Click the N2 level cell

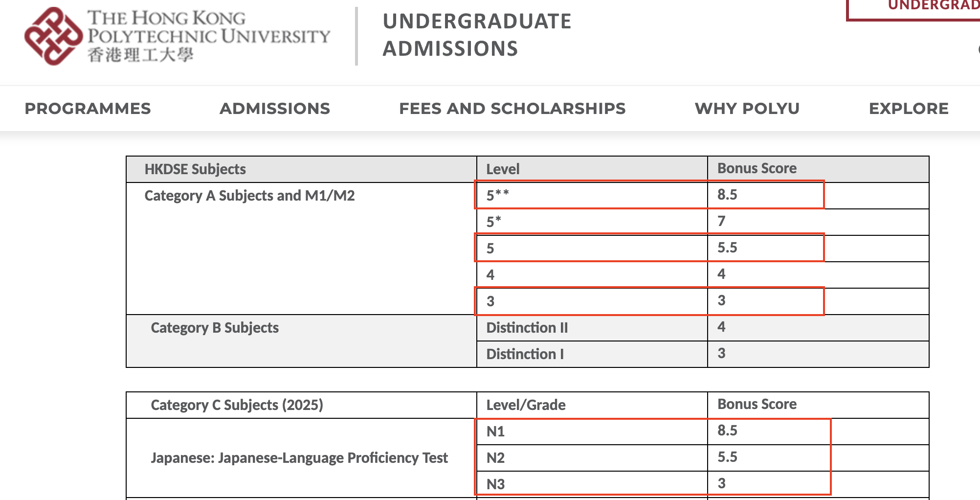(x=592, y=457)
